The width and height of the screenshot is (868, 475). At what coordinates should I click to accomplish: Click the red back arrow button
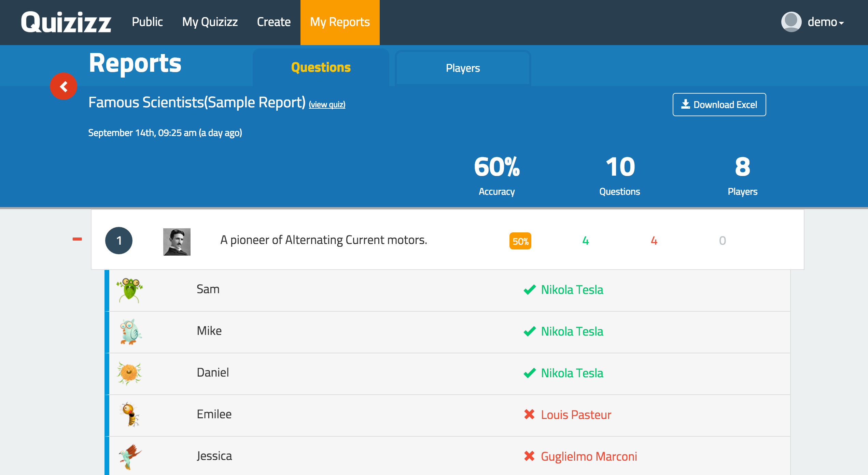(64, 86)
